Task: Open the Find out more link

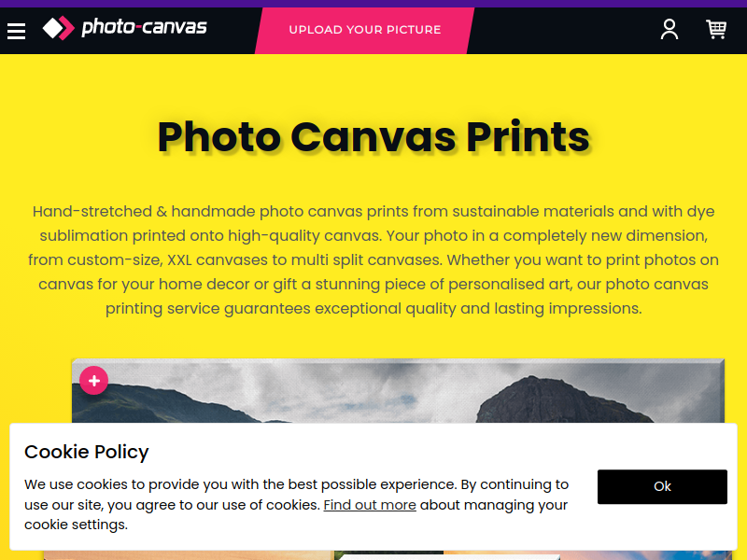Action: point(370,505)
